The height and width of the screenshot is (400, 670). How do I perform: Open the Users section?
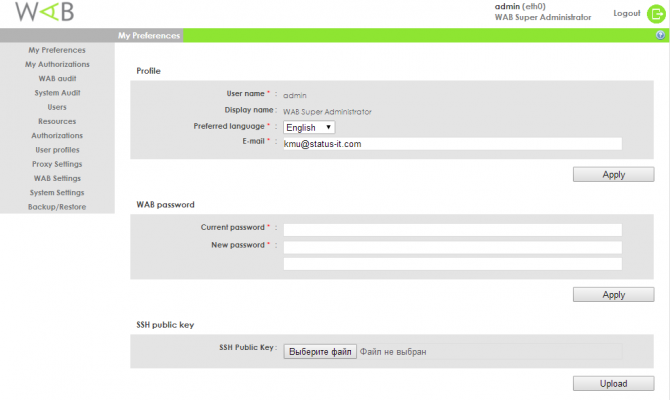coord(57,107)
